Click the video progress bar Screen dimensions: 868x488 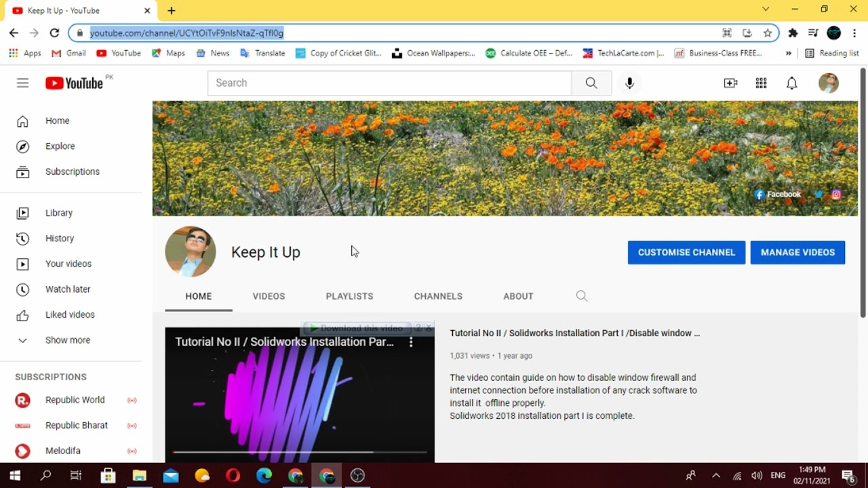[x=300, y=451]
